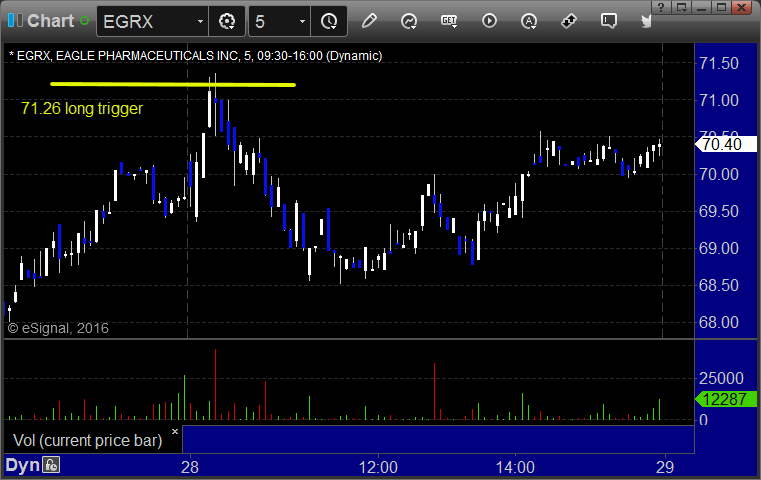Minimize the chart window

pyautogui.click(x=701, y=7)
